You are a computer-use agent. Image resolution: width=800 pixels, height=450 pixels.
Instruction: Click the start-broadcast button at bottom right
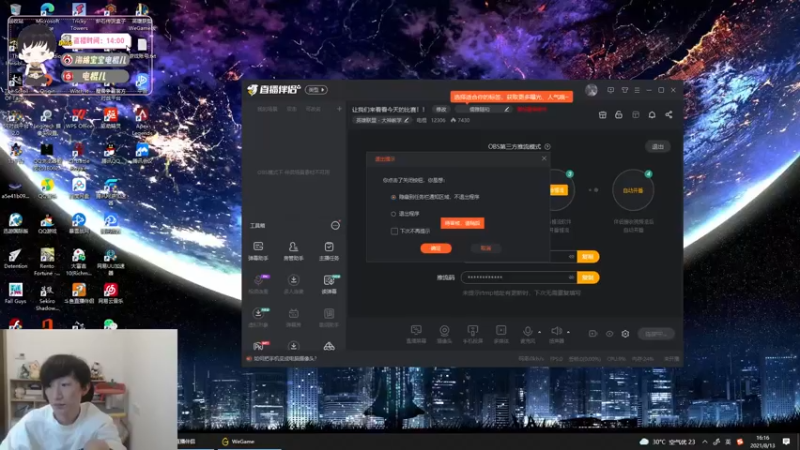pyautogui.click(x=656, y=334)
